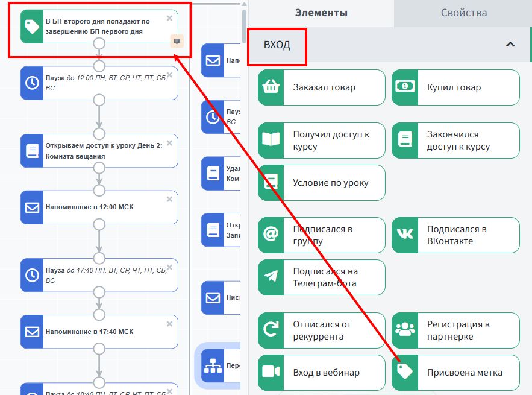Image resolution: width=532 pixels, height=395 pixels.
Task: Click envelope icon of Напоминание в 17:40 МСК
Action: click(x=32, y=332)
